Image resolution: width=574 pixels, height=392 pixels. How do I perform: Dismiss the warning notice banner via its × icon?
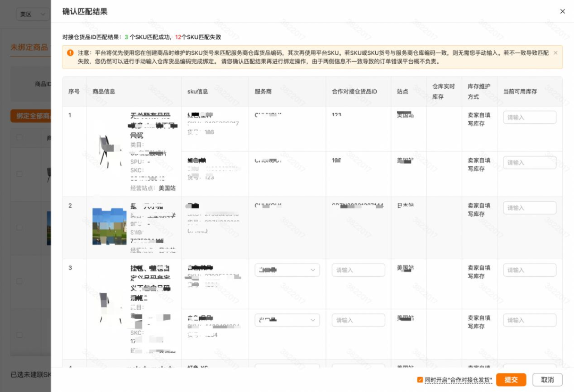pos(556,54)
